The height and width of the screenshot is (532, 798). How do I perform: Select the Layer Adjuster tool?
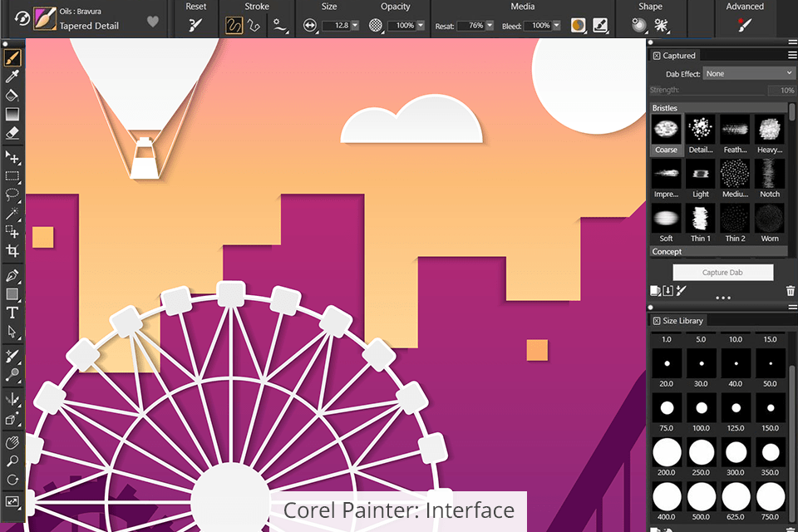pos(12,157)
